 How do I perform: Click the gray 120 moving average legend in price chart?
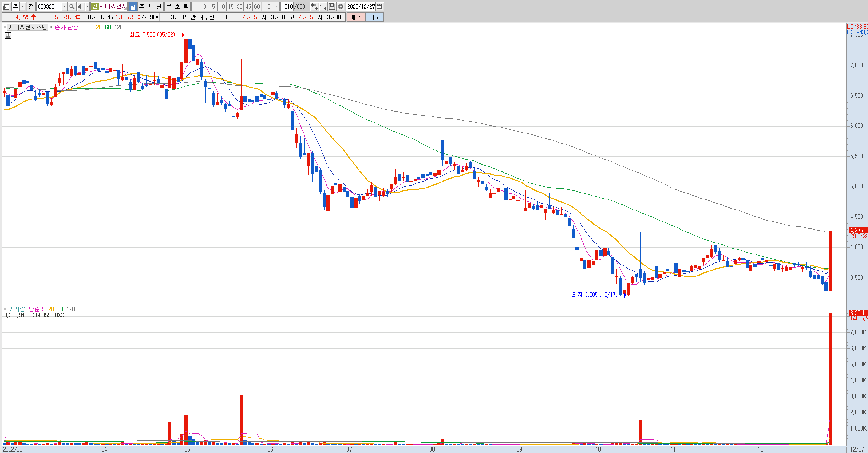pos(119,28)
